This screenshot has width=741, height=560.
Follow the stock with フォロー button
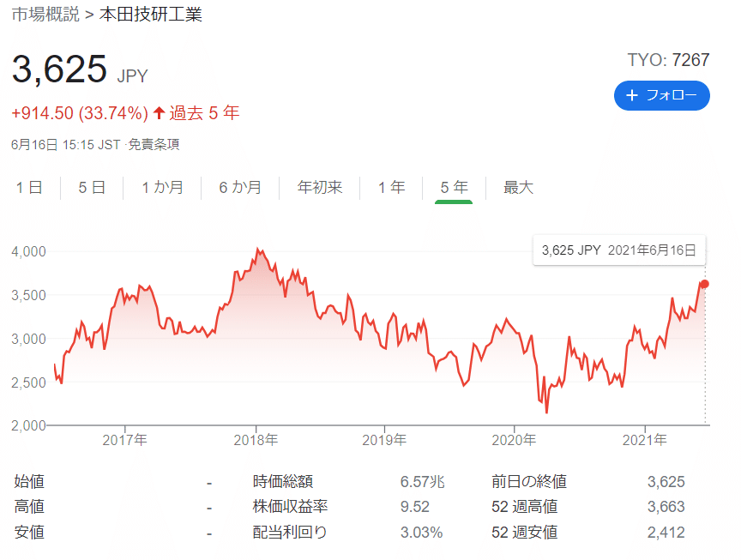point(661,95)
